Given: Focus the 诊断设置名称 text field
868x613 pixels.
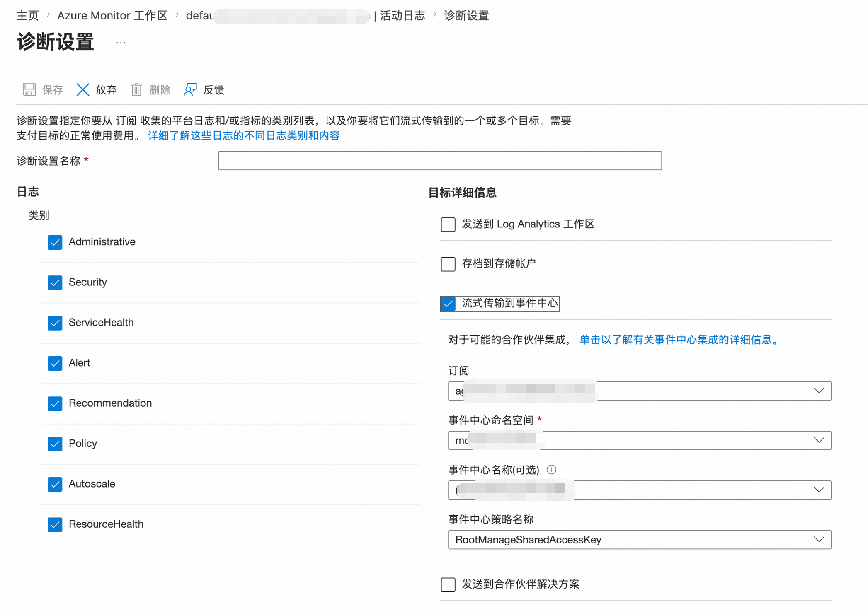Looking at the screenshot, I should (x=440, y=161).
